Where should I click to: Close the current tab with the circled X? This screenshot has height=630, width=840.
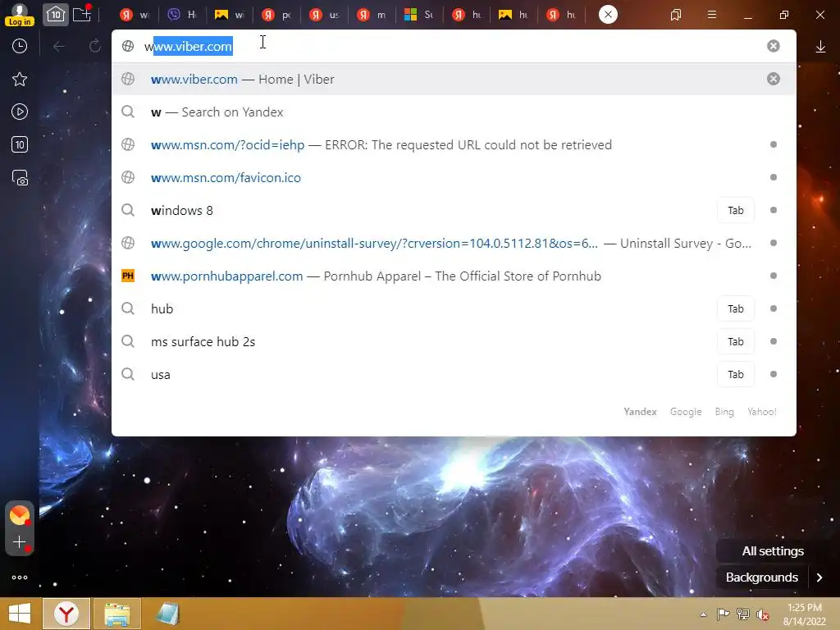(608, 15)
